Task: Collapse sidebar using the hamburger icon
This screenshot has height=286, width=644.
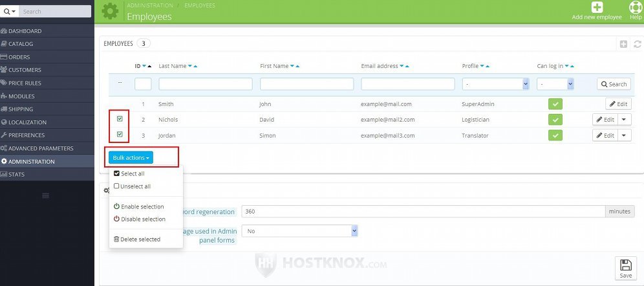Action: pyautogui.click(x=46, y=195)
